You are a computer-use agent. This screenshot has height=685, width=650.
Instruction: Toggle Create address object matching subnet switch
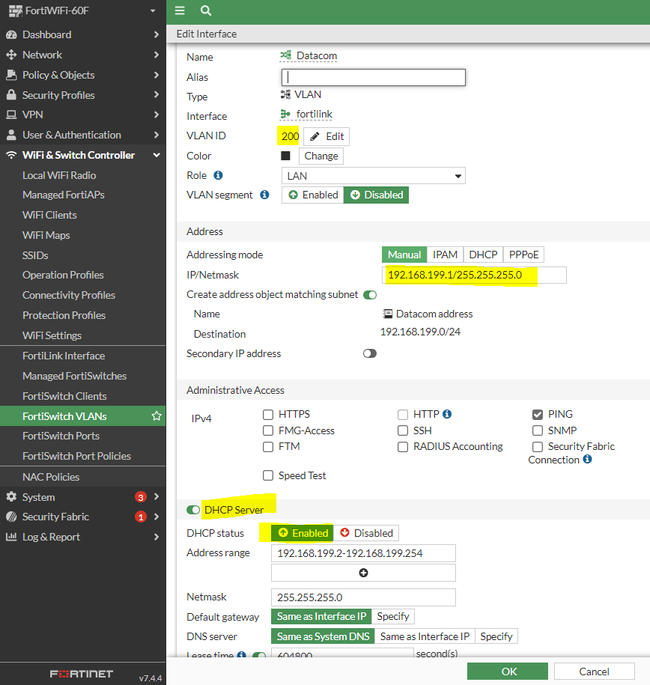coord(370,295)
